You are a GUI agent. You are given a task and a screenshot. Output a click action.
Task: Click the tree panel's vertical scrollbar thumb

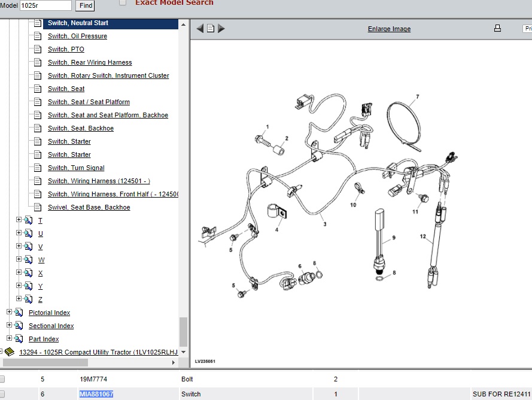(x=183, y=331)
